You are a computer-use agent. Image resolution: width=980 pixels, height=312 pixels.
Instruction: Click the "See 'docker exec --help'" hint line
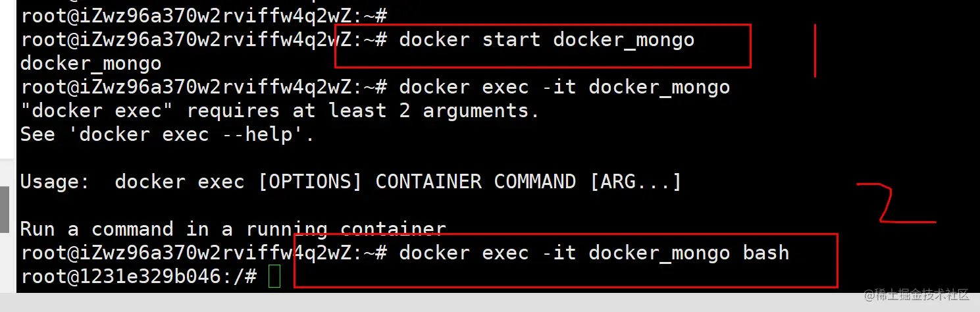(168, 134)
